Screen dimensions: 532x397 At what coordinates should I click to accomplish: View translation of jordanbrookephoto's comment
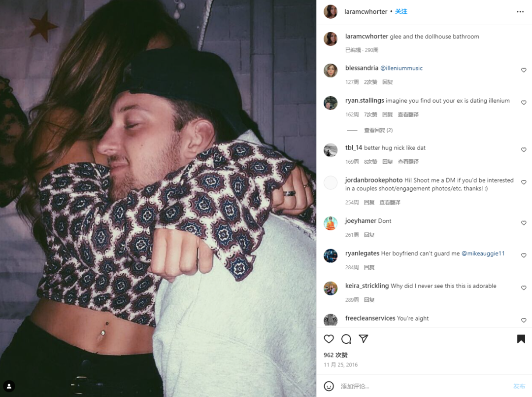[x=390, y=202]
